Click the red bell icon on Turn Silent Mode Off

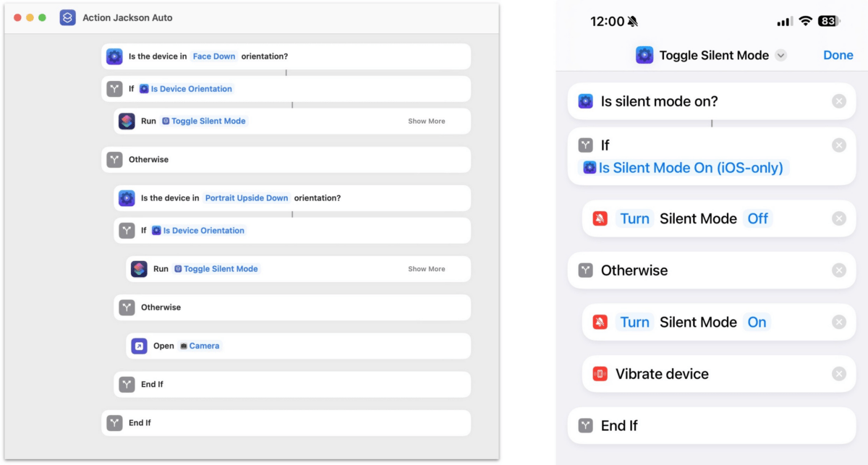600,218
